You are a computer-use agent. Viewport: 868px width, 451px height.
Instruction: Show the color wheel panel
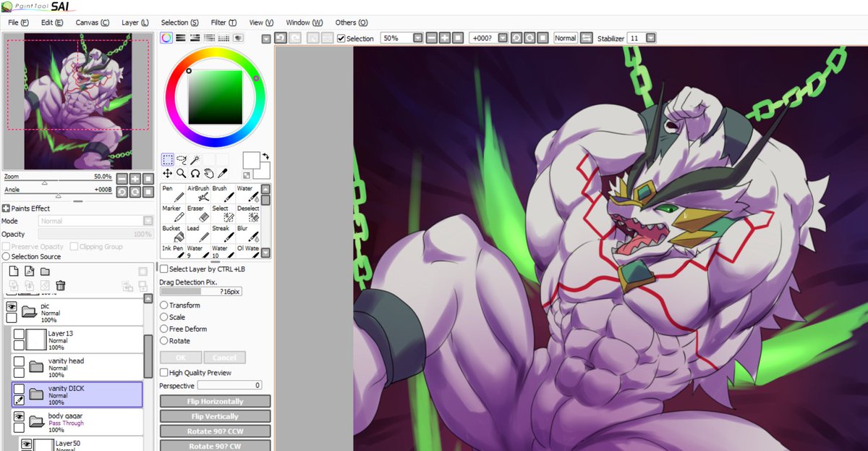point(166,38)
